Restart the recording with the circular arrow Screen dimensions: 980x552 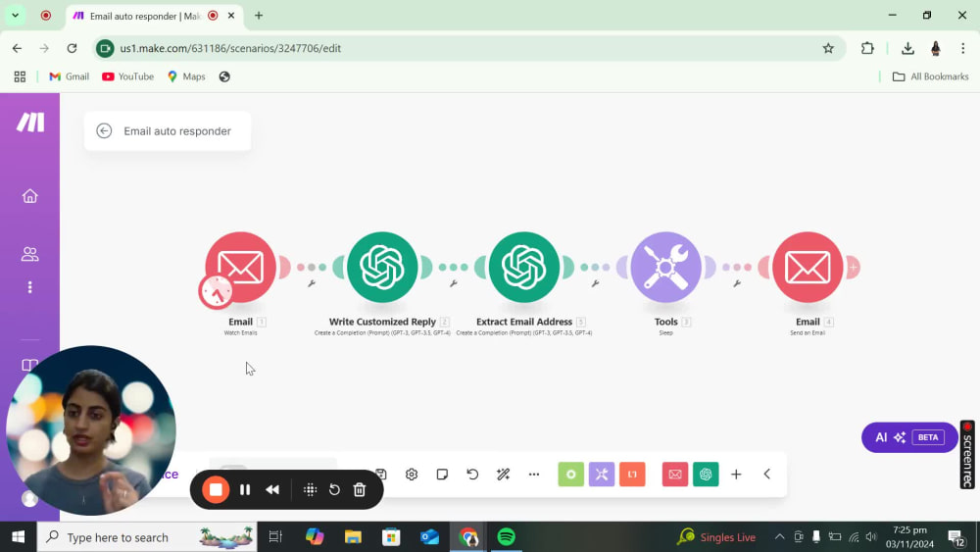(334, 489)
